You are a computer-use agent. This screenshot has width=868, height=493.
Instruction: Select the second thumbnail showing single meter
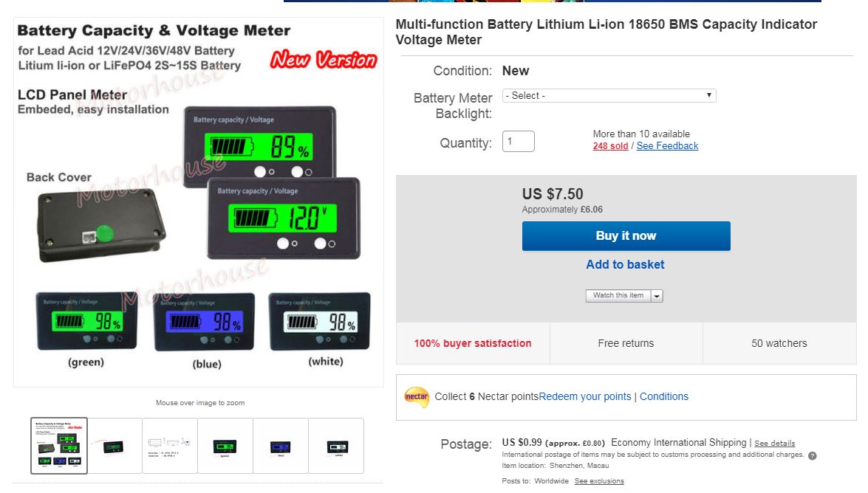coord(115,446)
